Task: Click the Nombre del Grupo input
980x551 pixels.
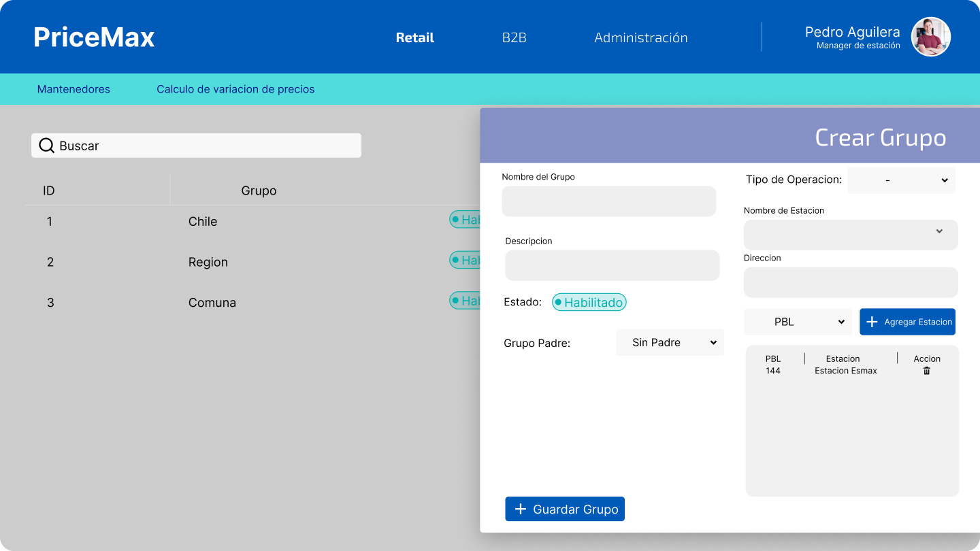Action: coord(609,201)
